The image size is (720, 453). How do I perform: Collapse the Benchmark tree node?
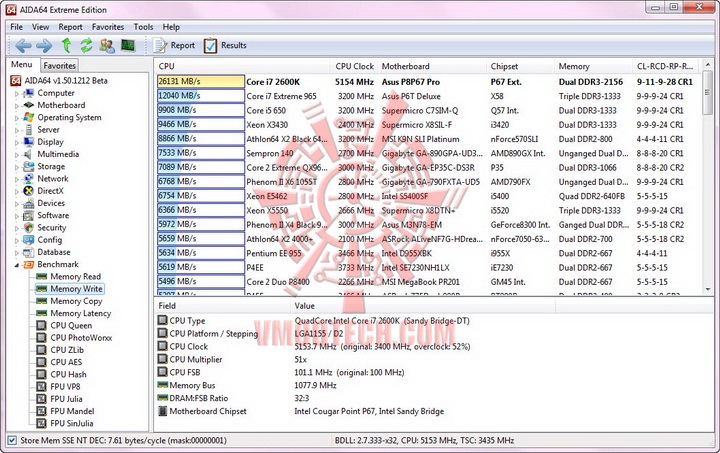pyautogui.click(x=17, y=265)
